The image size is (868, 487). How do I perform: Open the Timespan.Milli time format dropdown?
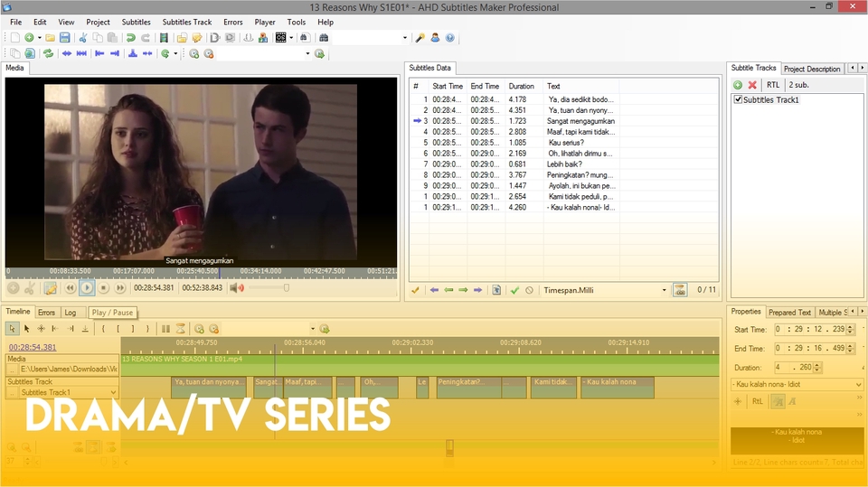point(664,290)
